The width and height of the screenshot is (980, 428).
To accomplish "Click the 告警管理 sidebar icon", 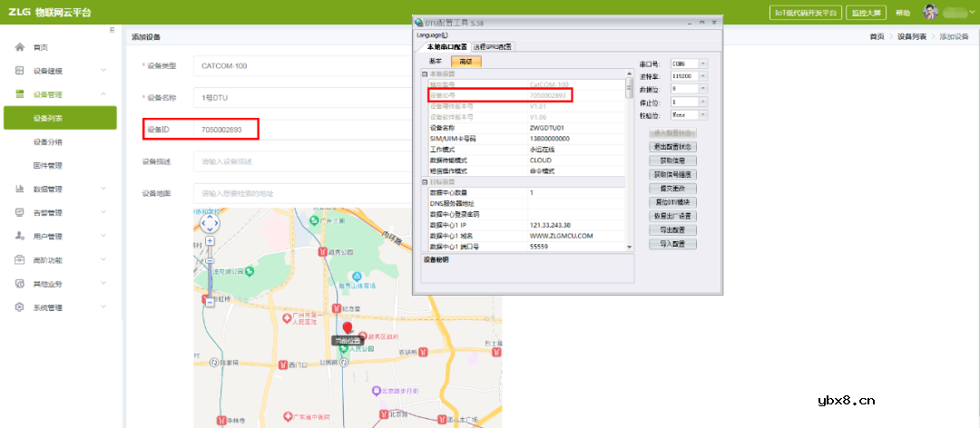I will 19,212.
